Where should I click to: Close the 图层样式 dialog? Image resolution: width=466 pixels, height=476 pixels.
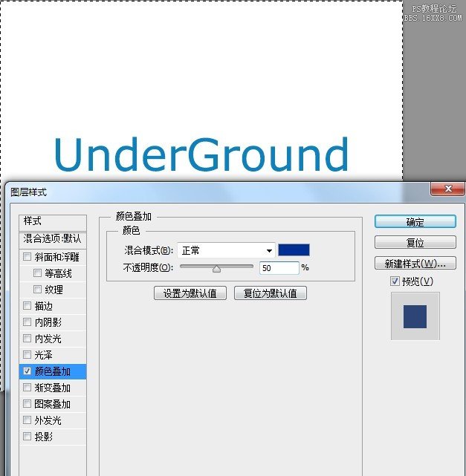[x=447, y=189]
